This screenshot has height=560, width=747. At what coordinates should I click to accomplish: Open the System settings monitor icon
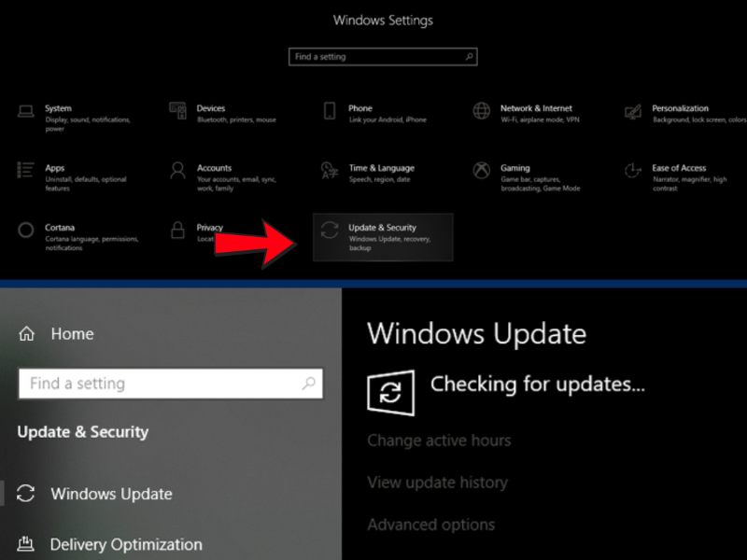point(26,111)
